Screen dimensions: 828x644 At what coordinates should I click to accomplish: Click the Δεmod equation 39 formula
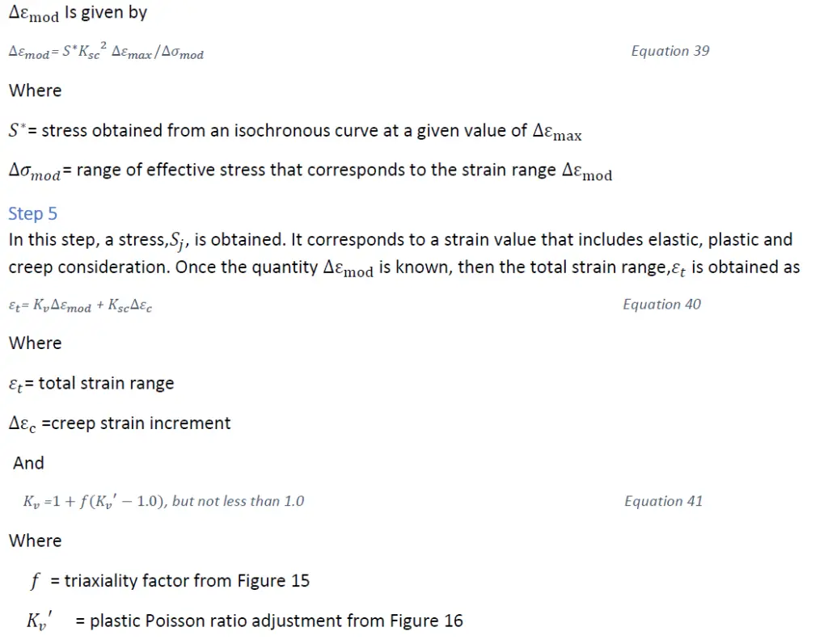click(106, 51)
